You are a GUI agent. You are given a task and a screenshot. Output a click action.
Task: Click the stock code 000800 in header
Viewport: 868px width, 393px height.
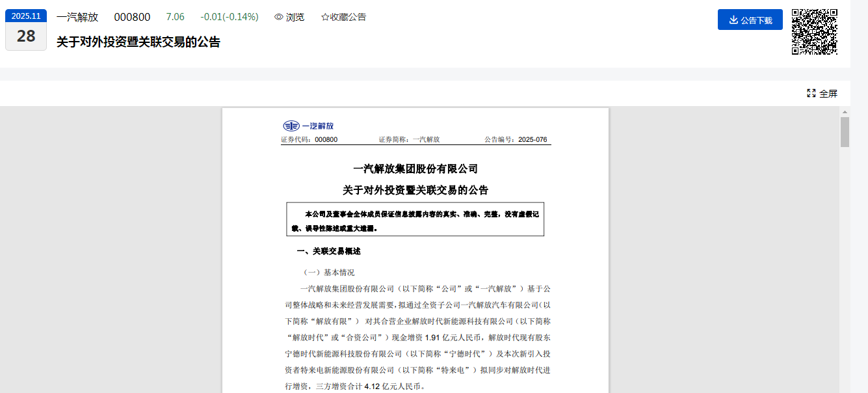tap(132, 17)
